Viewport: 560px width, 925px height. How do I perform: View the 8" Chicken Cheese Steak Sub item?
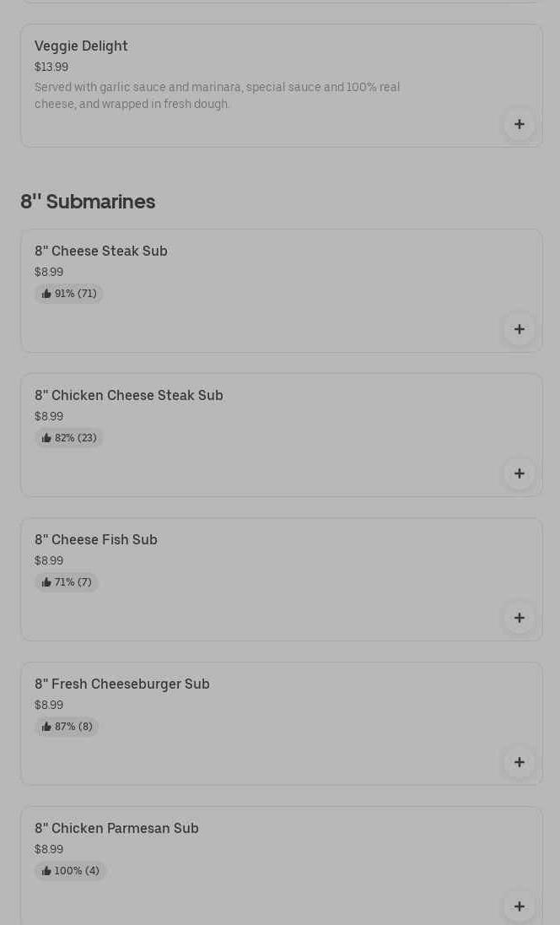[129, 396]
